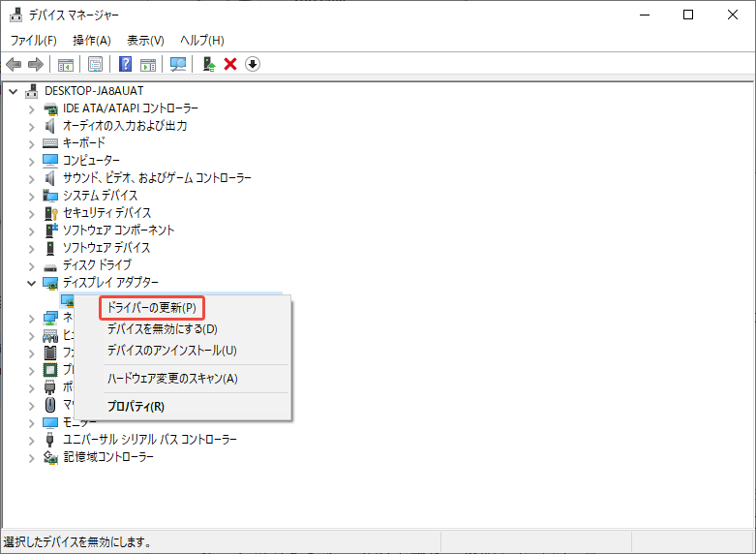Expand the ソフトウェア コンポーネント node
Viewport: 756px width, 554px height.
(31, 231)
